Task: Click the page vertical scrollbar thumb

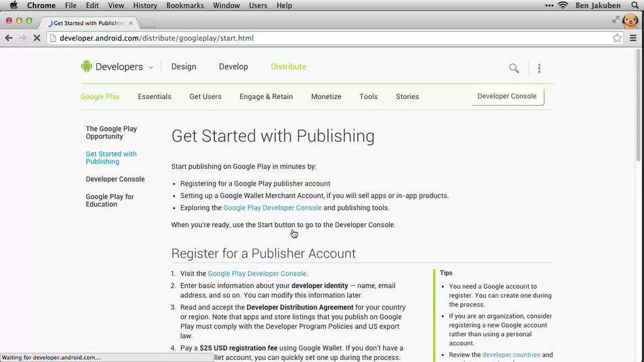Action: (639, 105)
